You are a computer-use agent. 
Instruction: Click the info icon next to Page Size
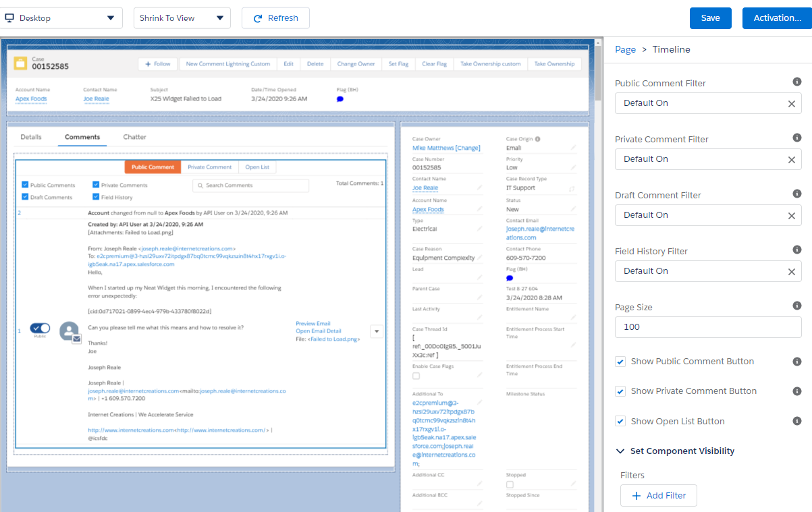click(796, 306)
